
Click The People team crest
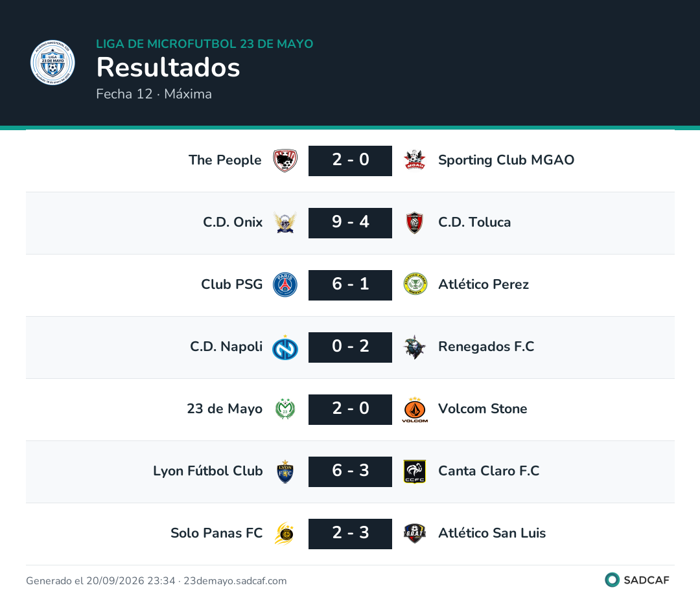coord(285,161)
